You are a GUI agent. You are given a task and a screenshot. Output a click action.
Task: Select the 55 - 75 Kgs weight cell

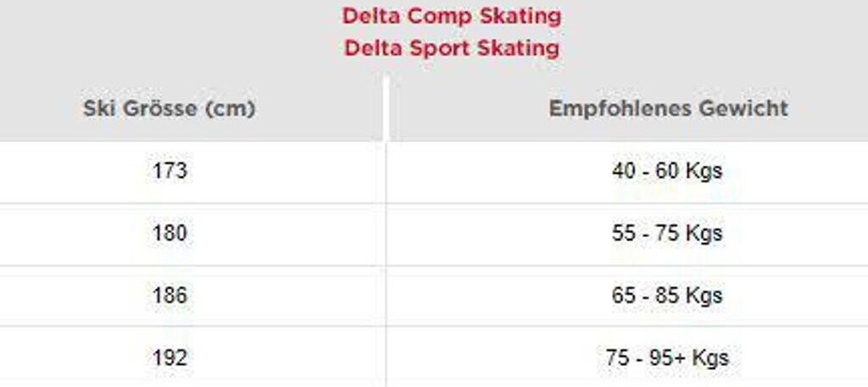(667, 233)
